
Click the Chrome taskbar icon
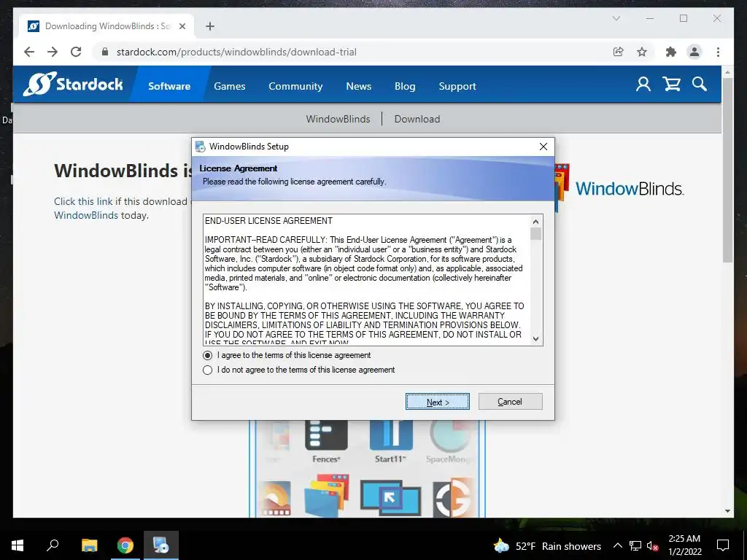125,545
